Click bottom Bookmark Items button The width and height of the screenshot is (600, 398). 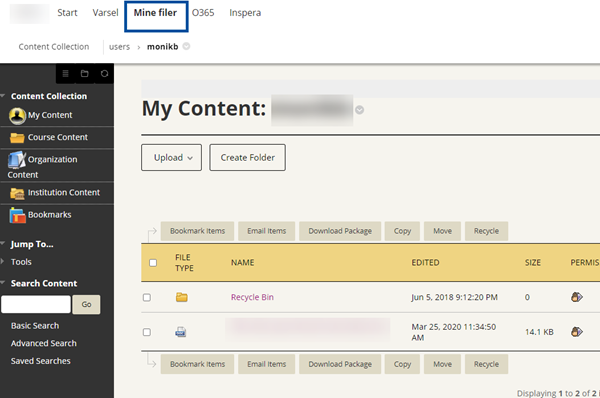[197, 364]
